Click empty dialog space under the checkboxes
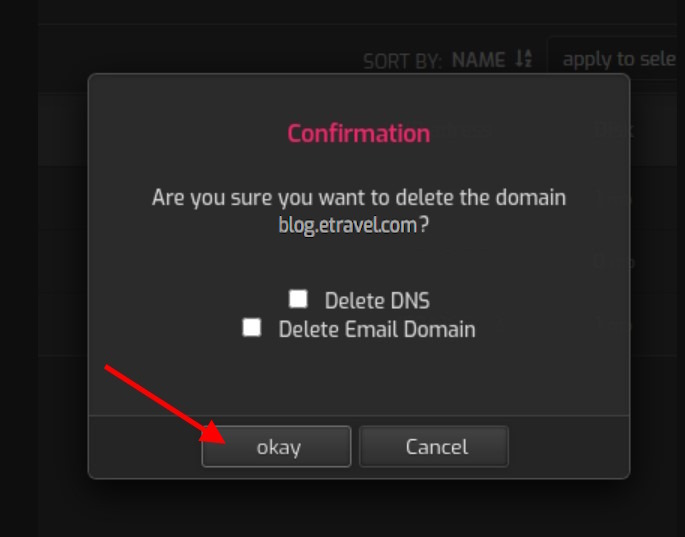 [359, 378]
